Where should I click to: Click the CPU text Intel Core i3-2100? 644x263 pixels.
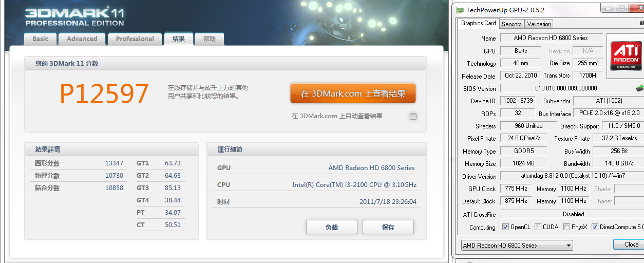[x=354, y=185]
